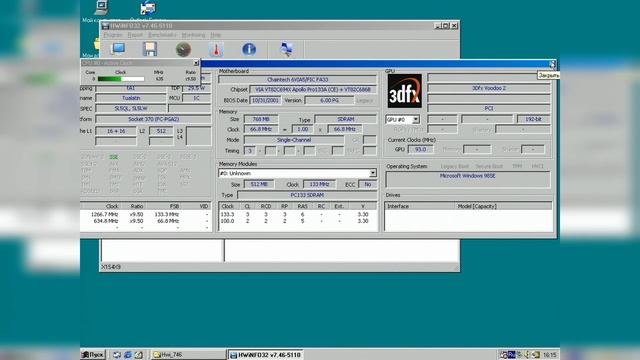This screenshot has width=640, height=360.
Task: Switch to the Hwi_746 taskbar folder button
Action: point(188,355)
